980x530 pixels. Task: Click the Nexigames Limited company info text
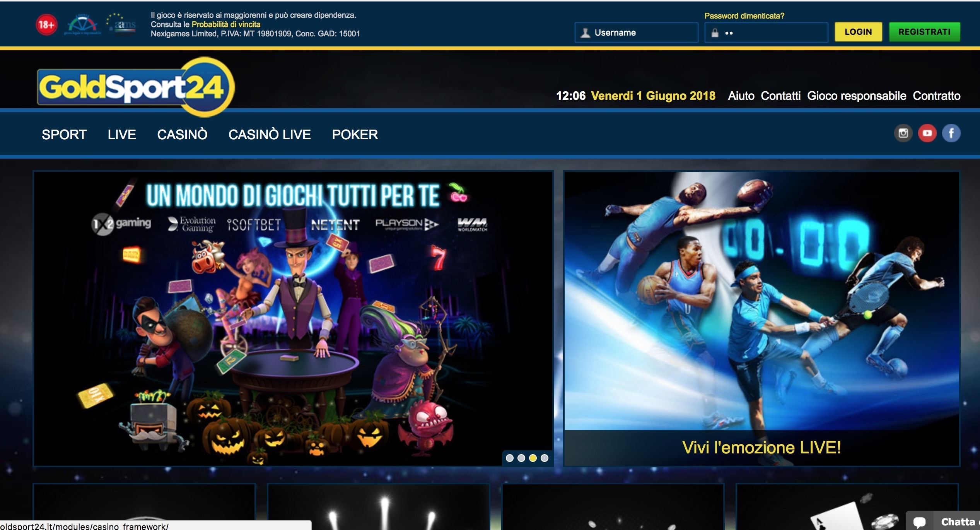(x=255, y=34)
